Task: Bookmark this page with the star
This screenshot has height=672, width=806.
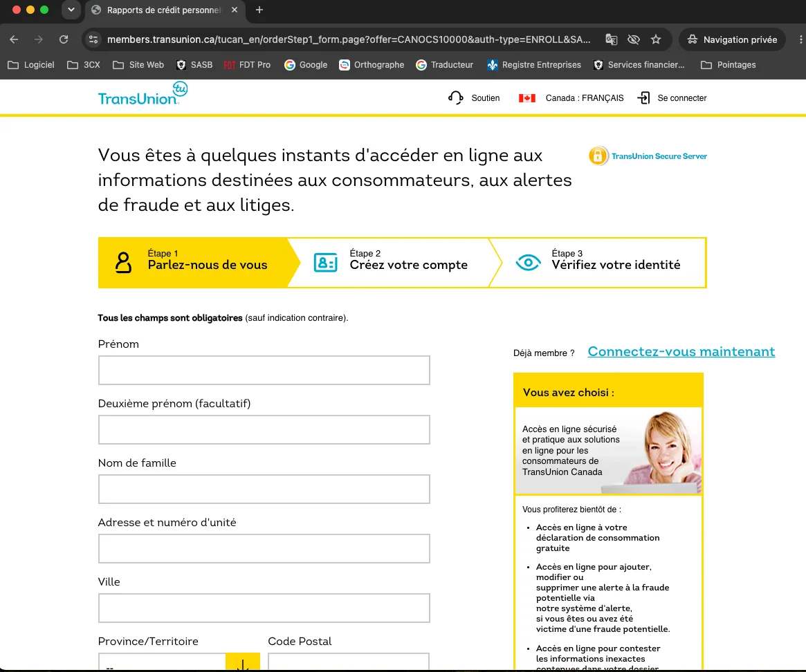Action: (x=656, y=39)
